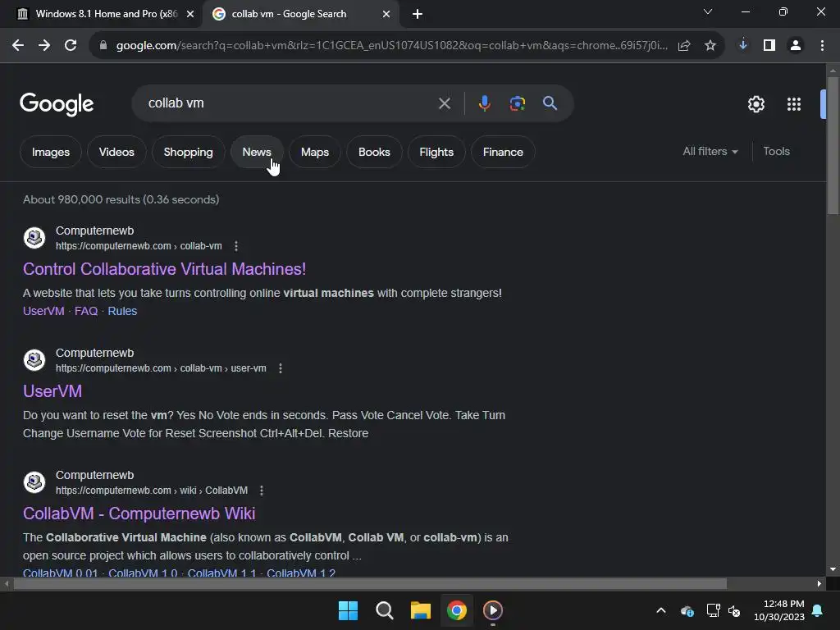This screenshot has height=630, width=840.
Task: Filter results by Flights
Action: click(x=436, y=152)
